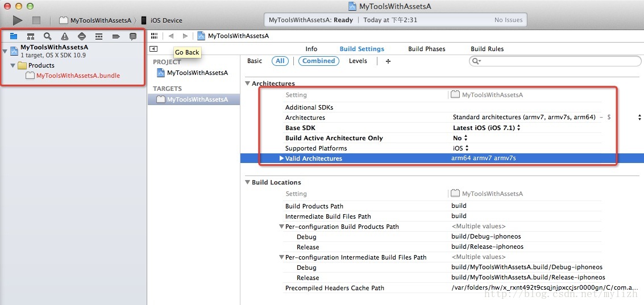Select 'arm64 armv7 armv7s' value
This screenshot has width=644, height=305.
pyautogui.click(x=484, y=158)
